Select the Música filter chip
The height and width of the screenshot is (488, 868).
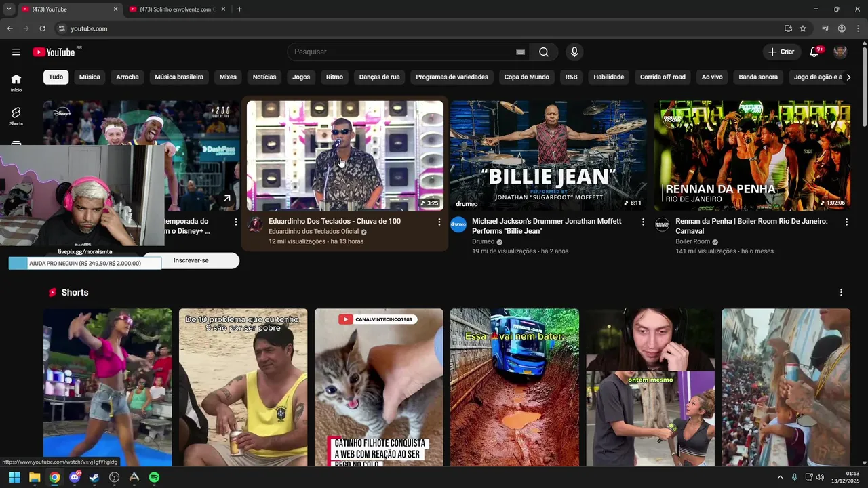(x=90, y=77)
